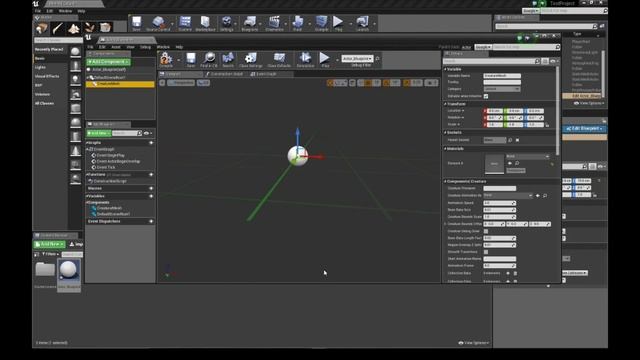640x360 pixels.
Task: Open Cinematics in main toolbar
Action: pos(274,23)
